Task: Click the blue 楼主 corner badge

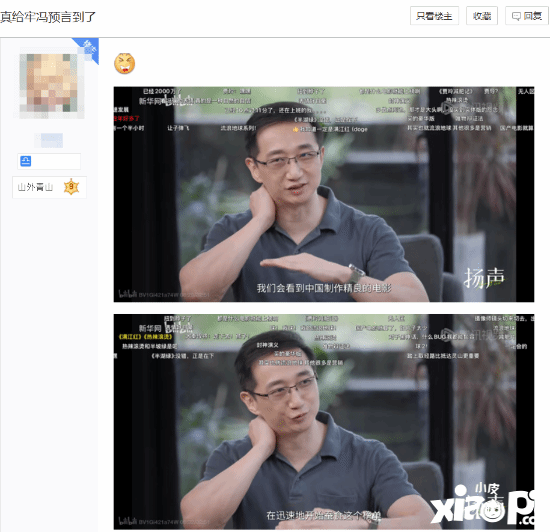Action: click(88, 49)
